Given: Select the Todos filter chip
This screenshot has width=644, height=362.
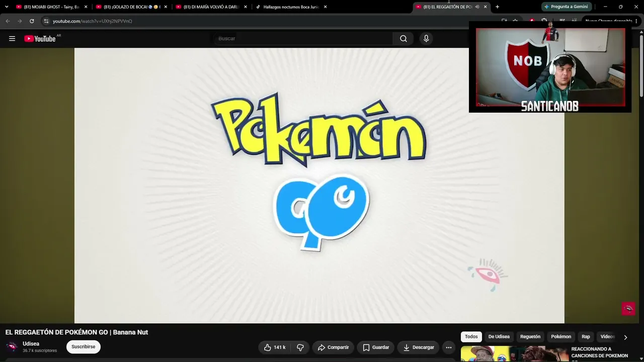Looking at the screenshot, I should 471,337.
